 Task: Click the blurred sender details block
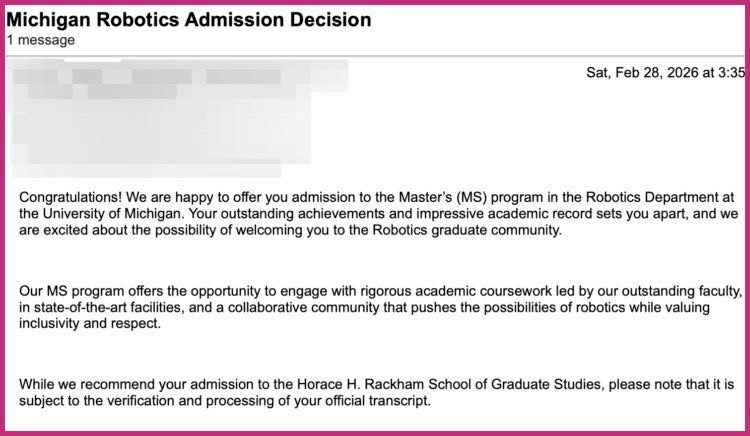pos(179,118)
